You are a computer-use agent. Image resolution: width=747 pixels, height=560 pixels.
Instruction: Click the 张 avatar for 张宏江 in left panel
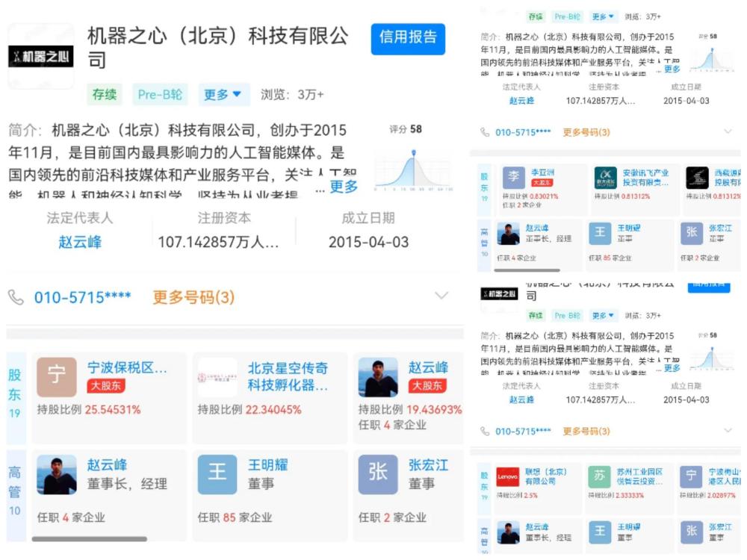378,474
